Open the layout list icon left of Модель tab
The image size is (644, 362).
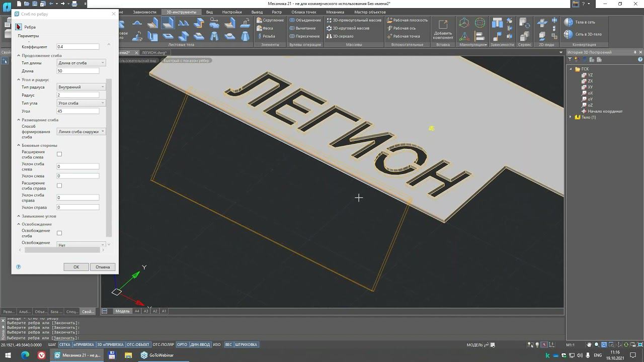pos(105,311)
